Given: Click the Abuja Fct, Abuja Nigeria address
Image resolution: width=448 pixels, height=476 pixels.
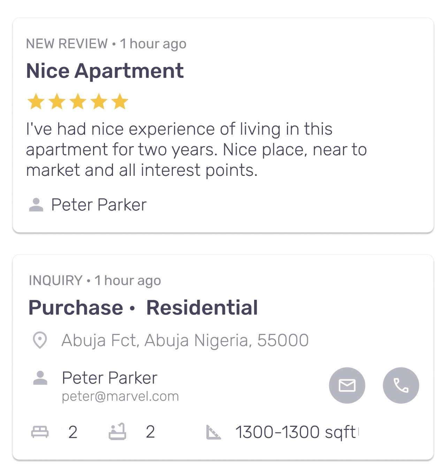Looking at the screenshot, I should tap(185, 340).
